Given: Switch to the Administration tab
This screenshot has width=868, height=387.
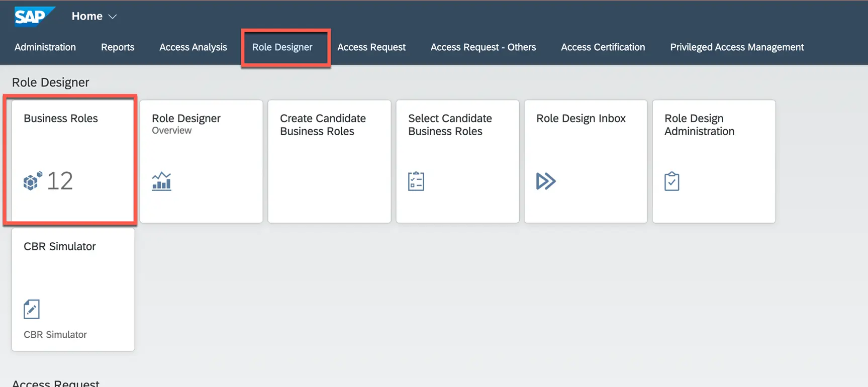Looking at the screenshot, I should (x=45, y=47).
